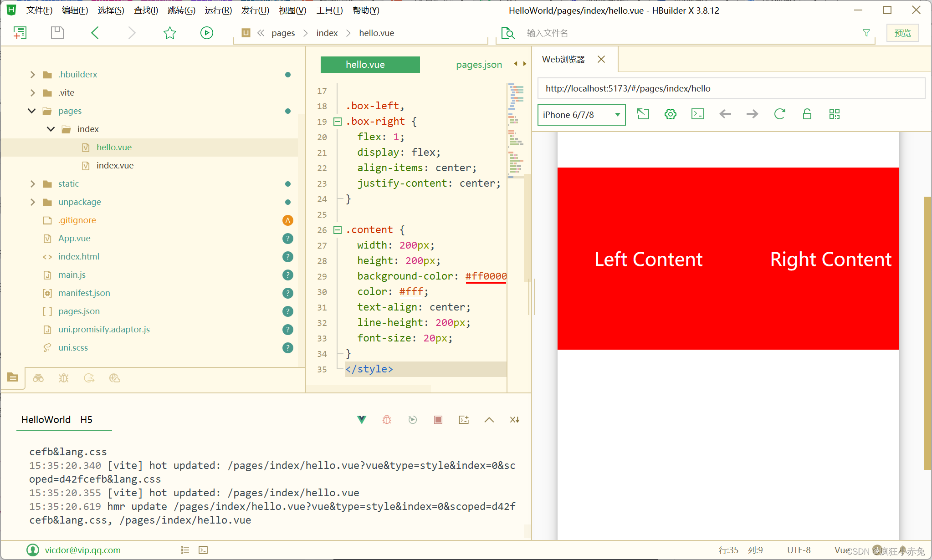Collapse the console panel with chevron
Viewport: 932px width, 560px height.
[x=489, y=420]
